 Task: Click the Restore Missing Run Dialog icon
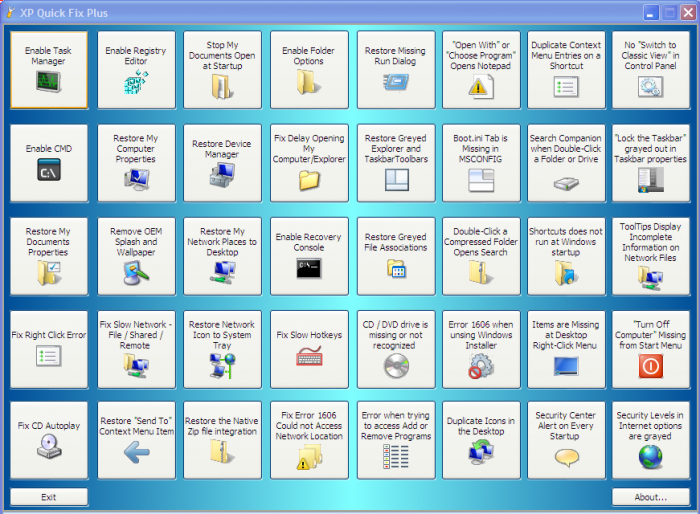pyautogui.click(x=396, y=82)
